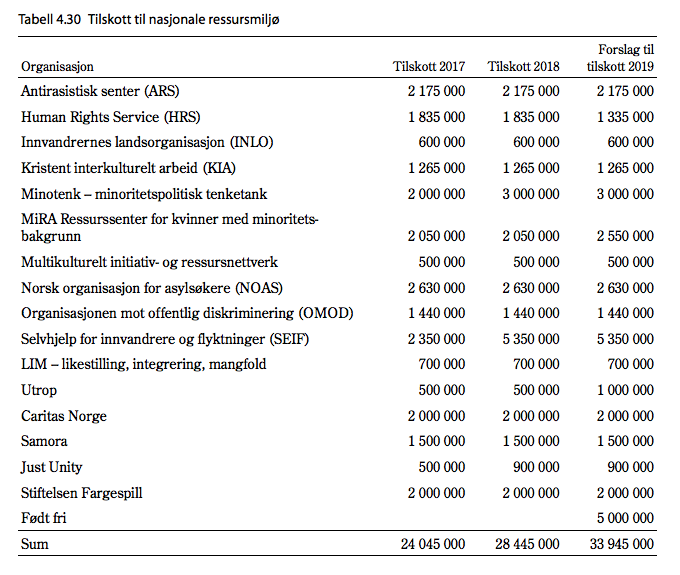
Task: Click 'Kristent interkulturelt arbeid (KIA)' row label
Action: pos(128,167)
